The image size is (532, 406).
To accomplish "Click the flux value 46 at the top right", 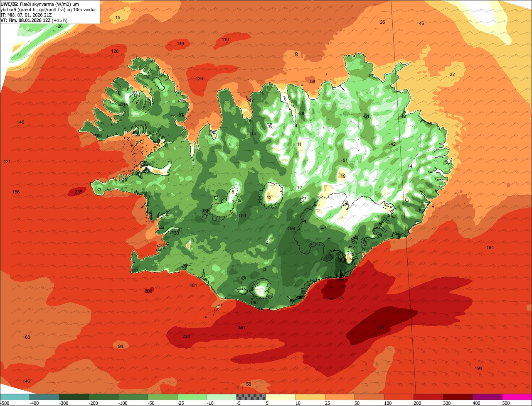I will coord(421,23).
